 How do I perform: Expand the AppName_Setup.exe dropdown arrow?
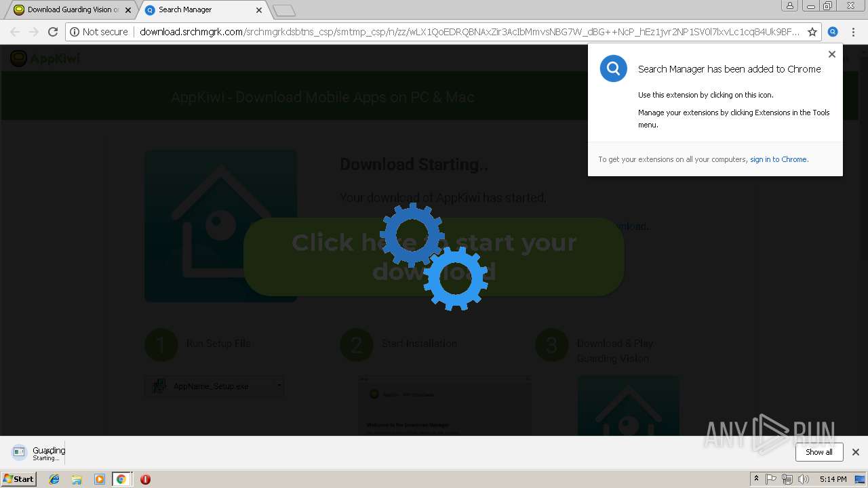(279, 386)
